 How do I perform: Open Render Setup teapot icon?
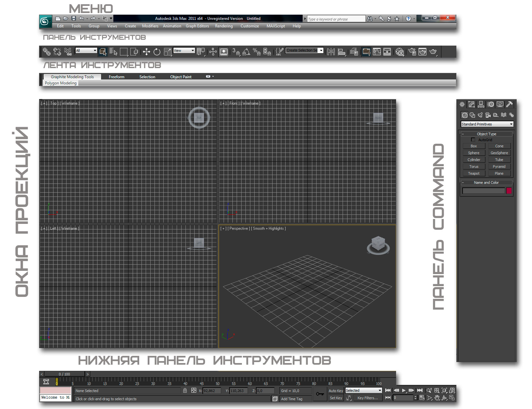point(412,51)
